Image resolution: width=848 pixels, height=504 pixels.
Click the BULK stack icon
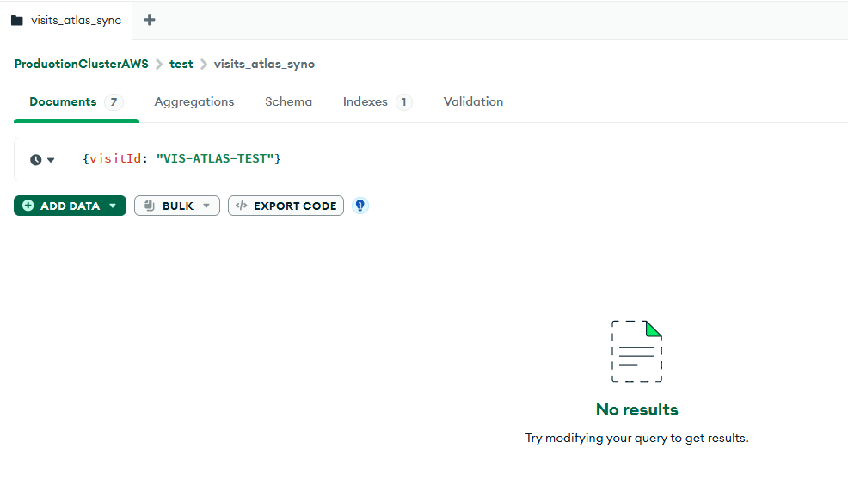click(x=150, y=206)
